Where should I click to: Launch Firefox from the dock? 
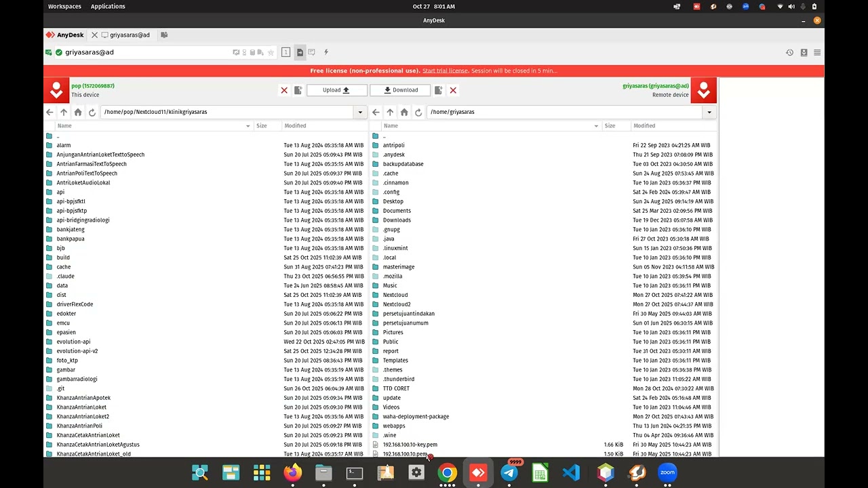point(293,472)
